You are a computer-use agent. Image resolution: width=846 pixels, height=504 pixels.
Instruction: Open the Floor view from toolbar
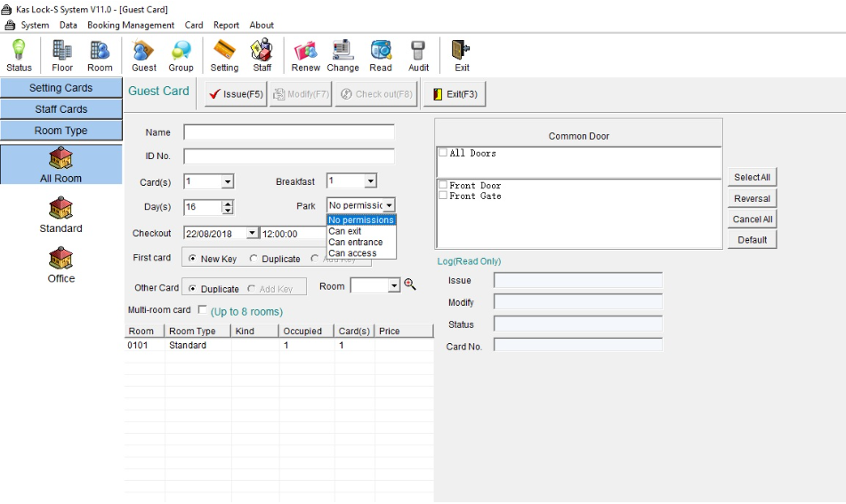tap(62, 55)
